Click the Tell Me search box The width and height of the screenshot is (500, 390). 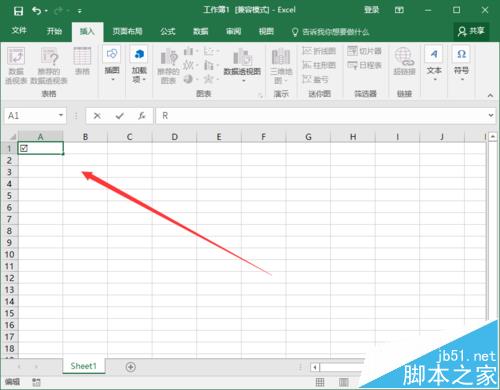(x=331, y=32)
